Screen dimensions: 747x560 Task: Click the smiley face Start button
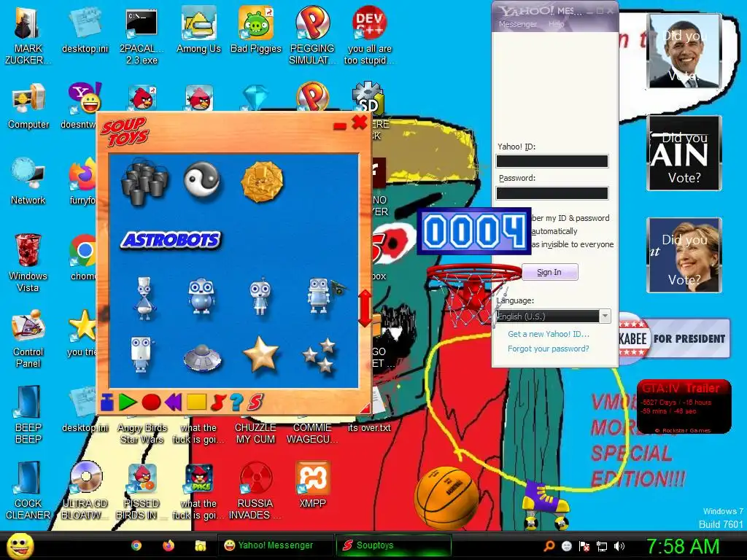click(20, 545)
